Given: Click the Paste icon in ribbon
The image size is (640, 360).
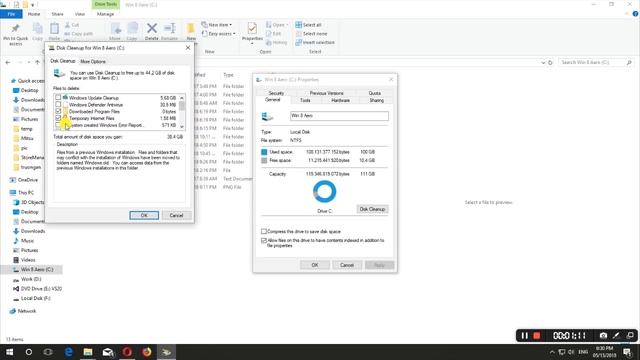Looking at the screenshot, I should click(x=54, y=29).
